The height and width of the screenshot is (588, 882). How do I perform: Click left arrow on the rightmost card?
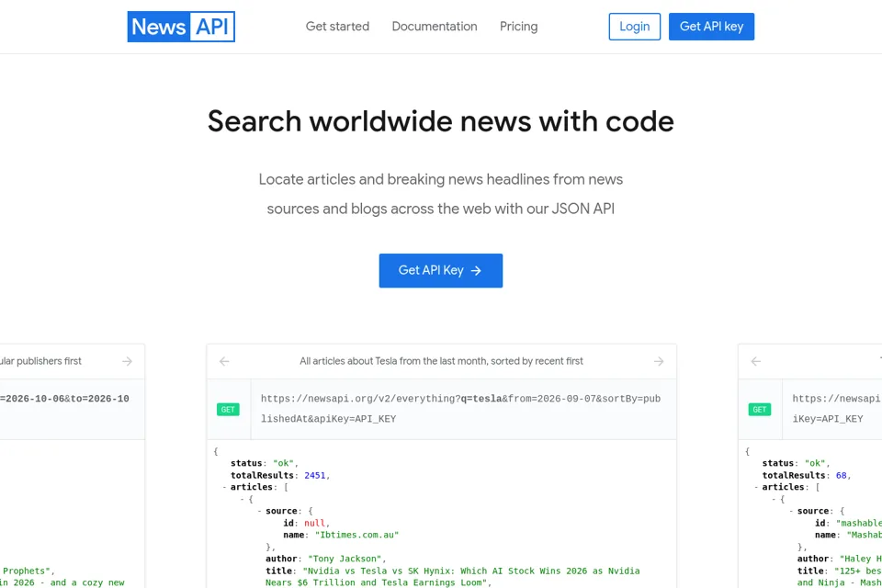(756, 361)
